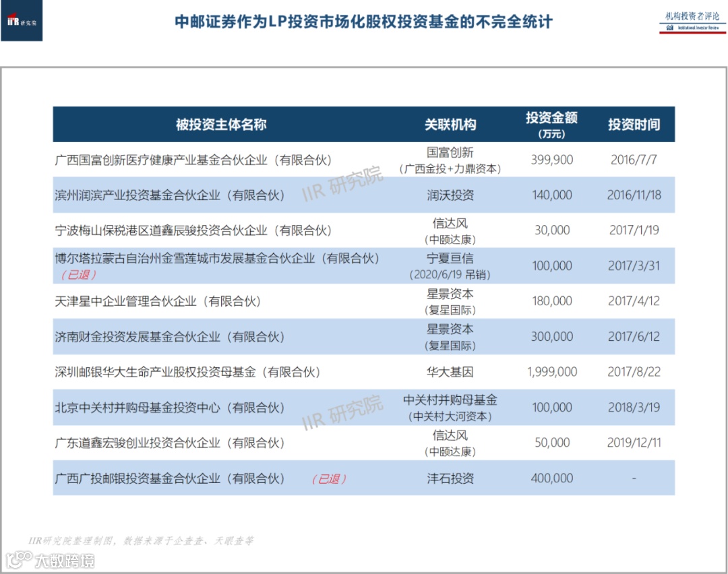Image resolution: width=728 pixels, height=574 pixels.
Task: Click the 140,000 investment amount
Action: point(552,195)
